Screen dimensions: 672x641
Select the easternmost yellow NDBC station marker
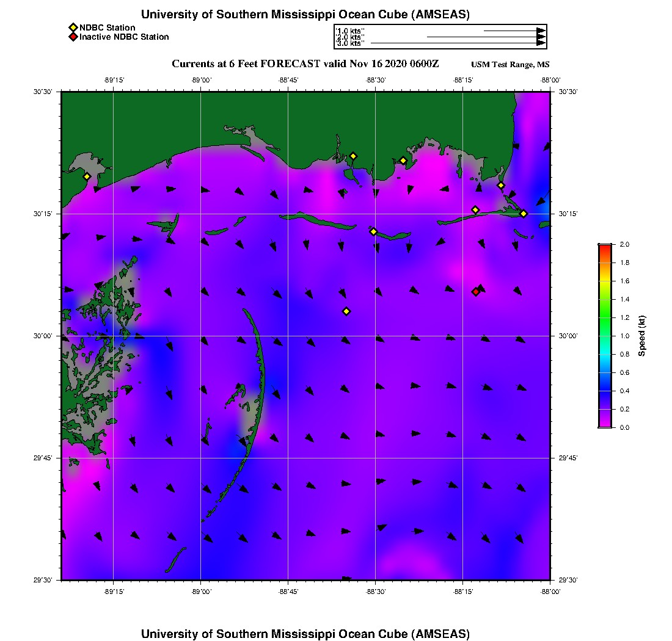click(x=524, y=213)
